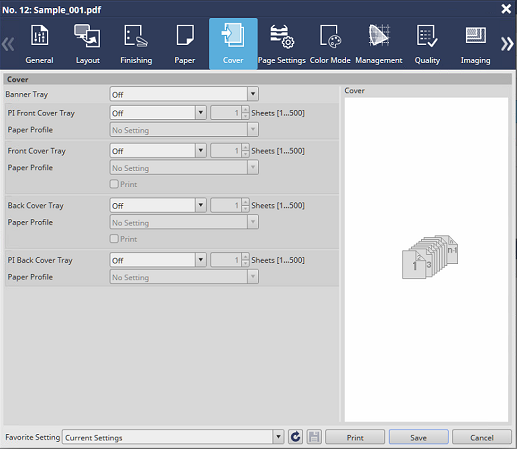Screen dimensions: 517x449
Task: Click the cover preview thumbnail image
Action: [430, 257]
